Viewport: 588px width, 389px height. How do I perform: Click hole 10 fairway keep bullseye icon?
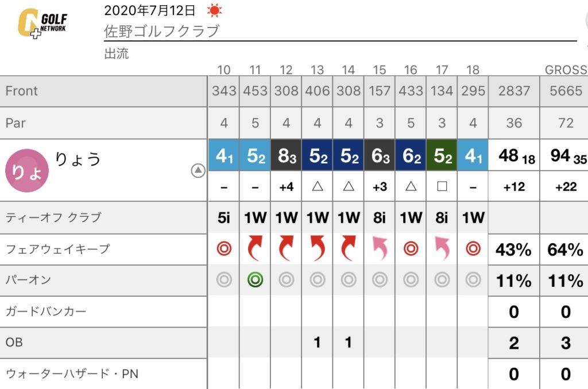tap(224, 248)
